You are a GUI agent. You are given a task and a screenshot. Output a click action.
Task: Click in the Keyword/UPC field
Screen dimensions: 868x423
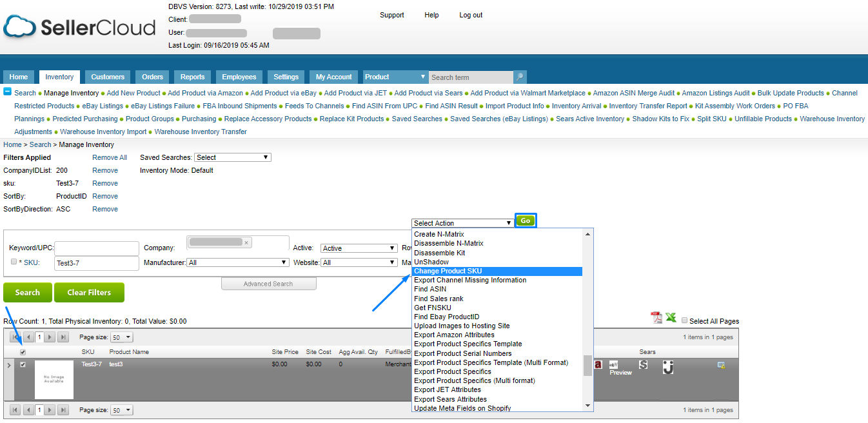tap(97, 248)
